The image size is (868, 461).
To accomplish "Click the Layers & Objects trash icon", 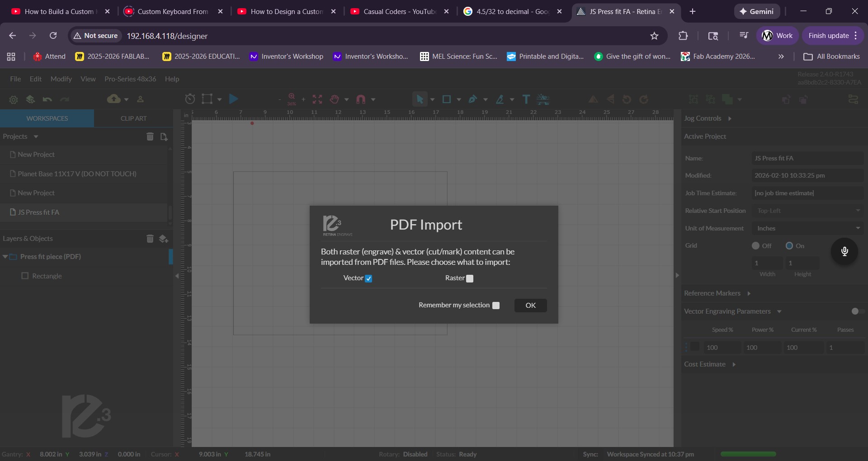I will point(150,239).
